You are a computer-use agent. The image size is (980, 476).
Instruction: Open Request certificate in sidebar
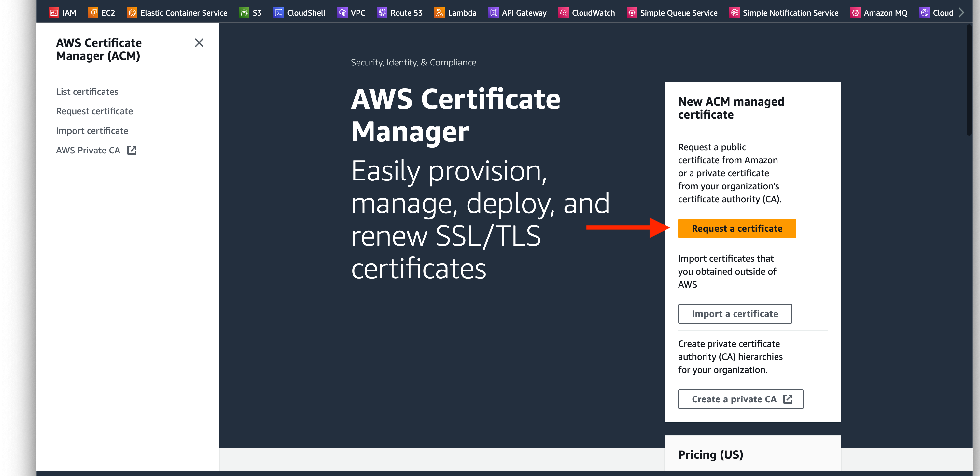tap(94, 111)
